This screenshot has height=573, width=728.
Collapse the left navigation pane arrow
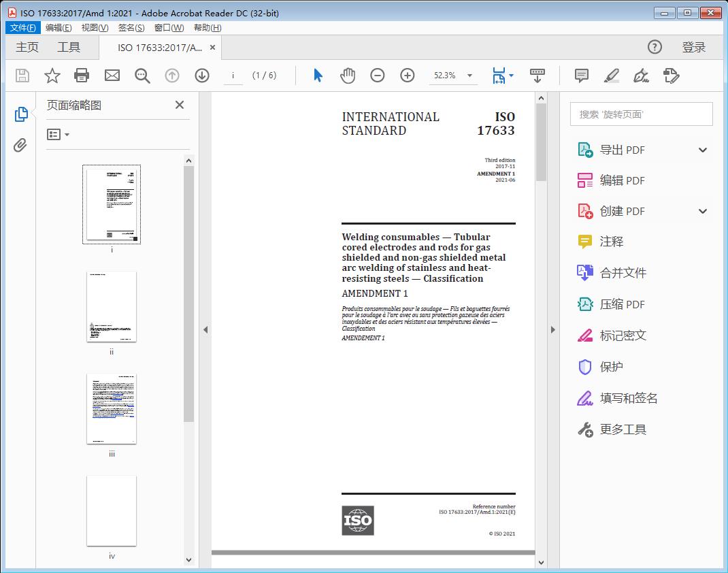tap(205, 330)
